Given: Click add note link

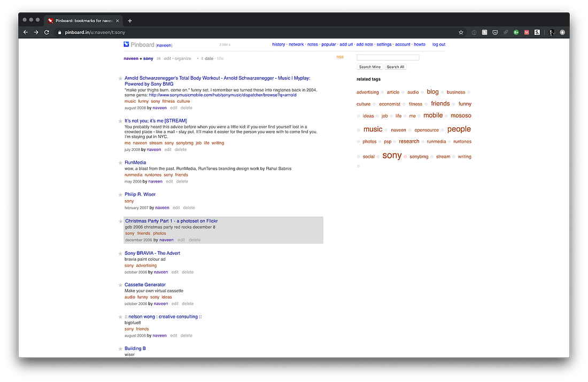Looking at the screenshot, I should click(365, 44).
